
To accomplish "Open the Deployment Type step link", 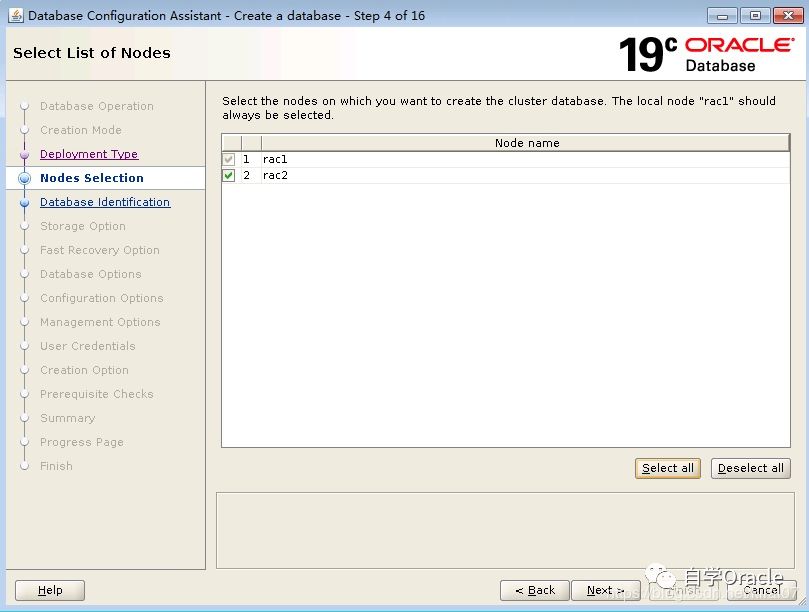I will (89, 154).
